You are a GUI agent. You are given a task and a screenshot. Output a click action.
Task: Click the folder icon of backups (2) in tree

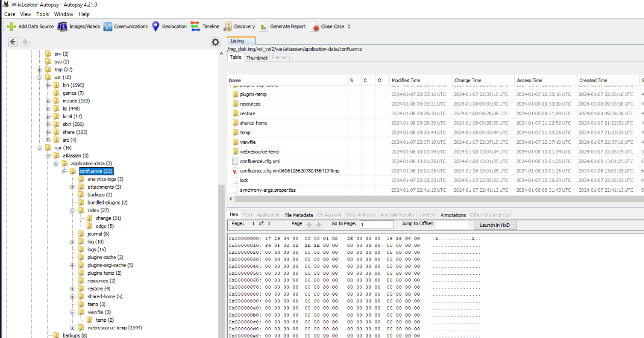point(82,195)
